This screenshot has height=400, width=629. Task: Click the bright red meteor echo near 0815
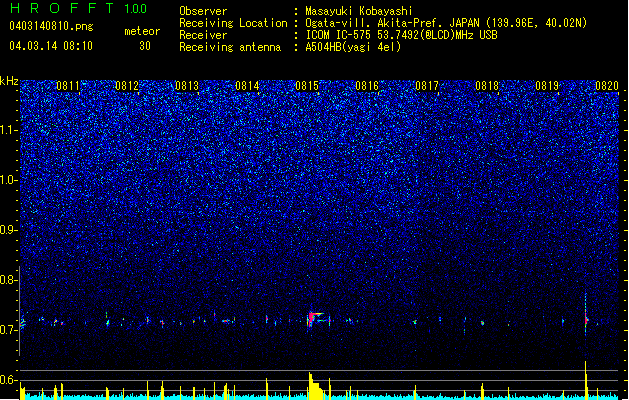tap(314, 318)
